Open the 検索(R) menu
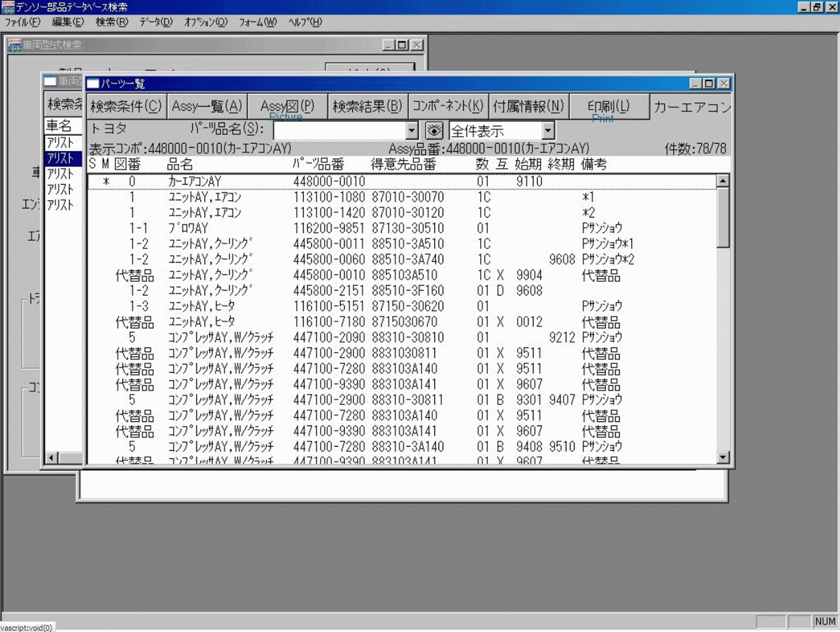 tap(111, 22)
